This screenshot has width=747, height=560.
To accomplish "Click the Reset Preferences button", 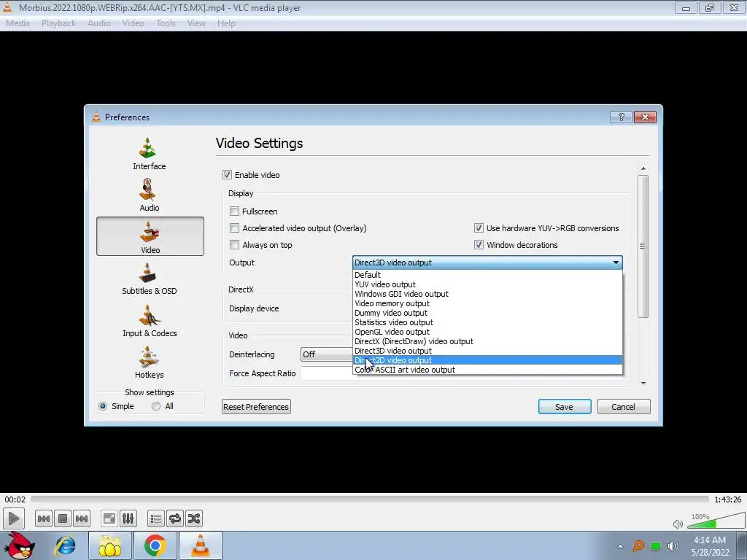I will pyautogui.click(x=256, y=407).
